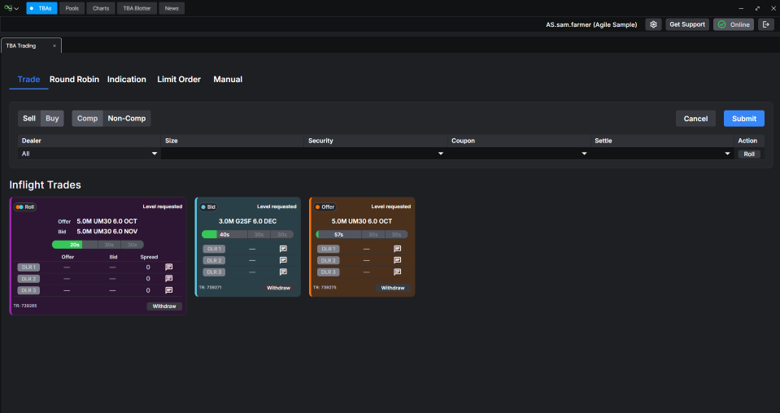Viewport: 780px width, 413px height.
Task: Open the Charts top navigation tab
Action: pos(101,8)
